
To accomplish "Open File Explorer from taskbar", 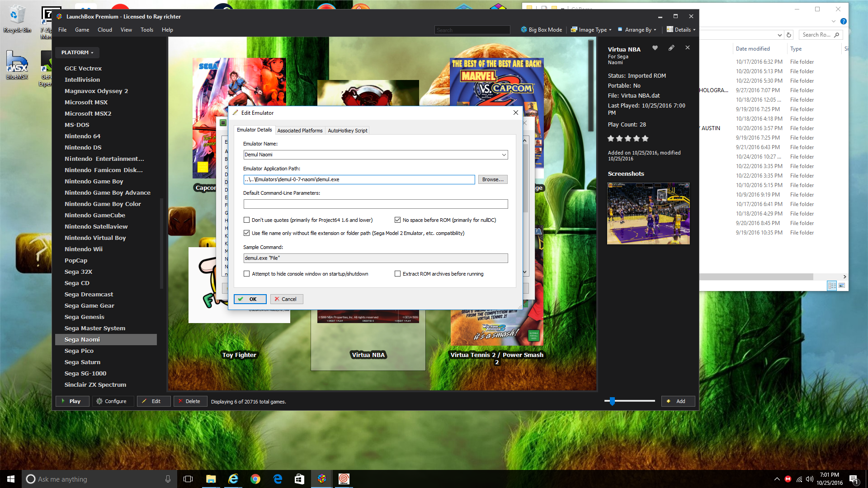I will click(x=211, y=479).
